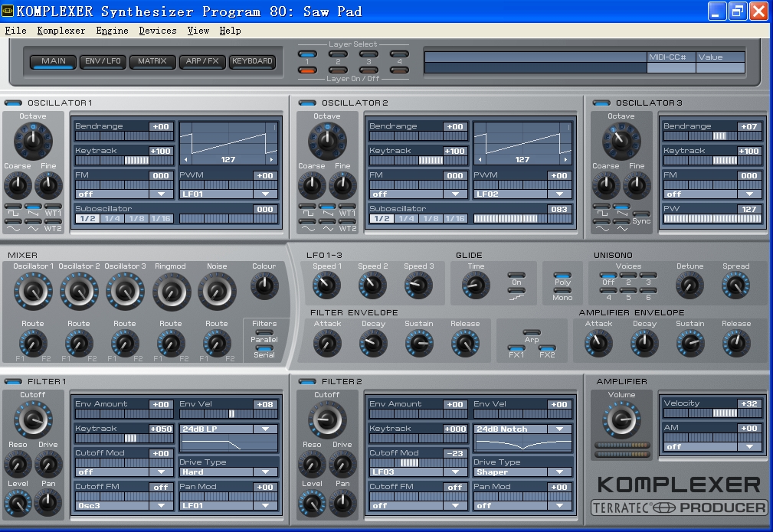
Task: Choose WT1 wavetable in Oscillator 1
Action: point(53,207)
